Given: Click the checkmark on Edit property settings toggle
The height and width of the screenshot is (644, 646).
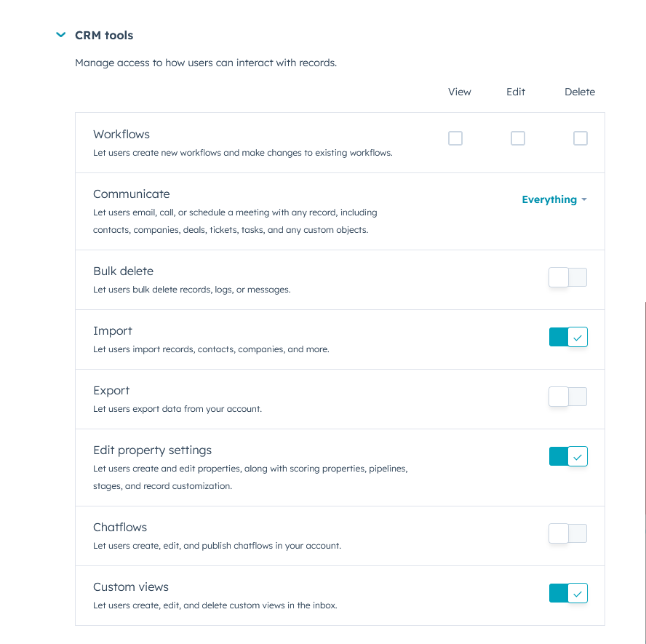Looking at the screenshot, I should point(578,456).
